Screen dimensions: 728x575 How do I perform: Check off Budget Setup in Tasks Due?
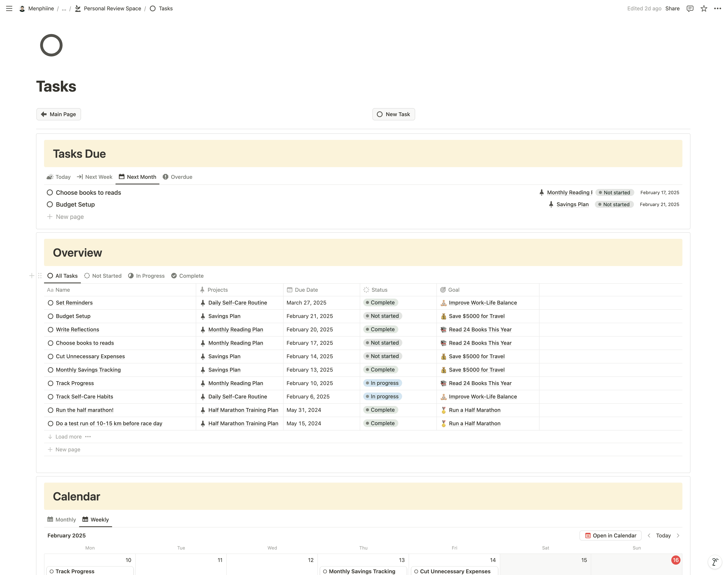50,204
